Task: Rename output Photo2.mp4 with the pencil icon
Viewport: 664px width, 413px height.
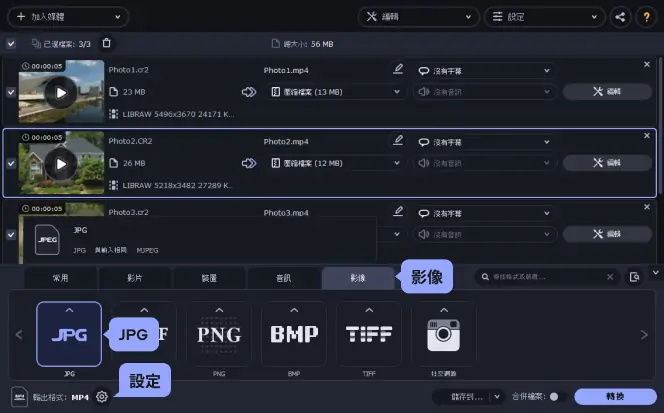Action: 398,140
